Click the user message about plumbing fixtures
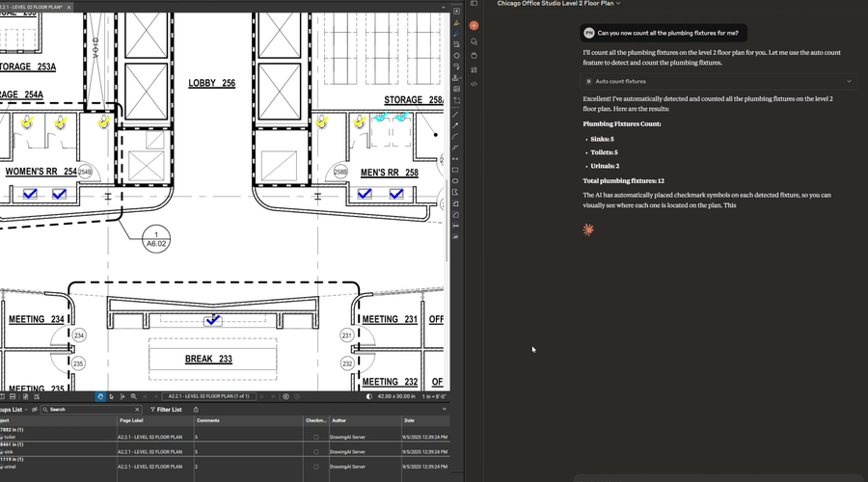The height and width of the screenshot is (482, 868). tap(664, 33)
